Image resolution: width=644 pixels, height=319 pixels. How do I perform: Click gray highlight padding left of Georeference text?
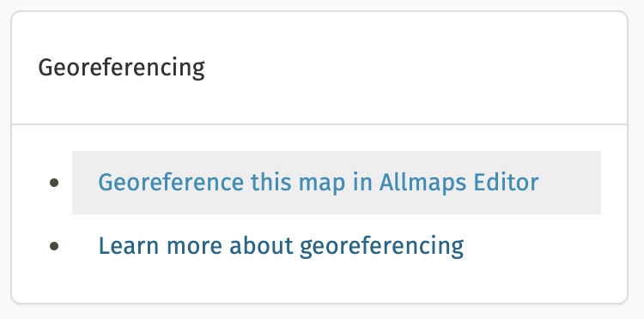click(85, 183)
